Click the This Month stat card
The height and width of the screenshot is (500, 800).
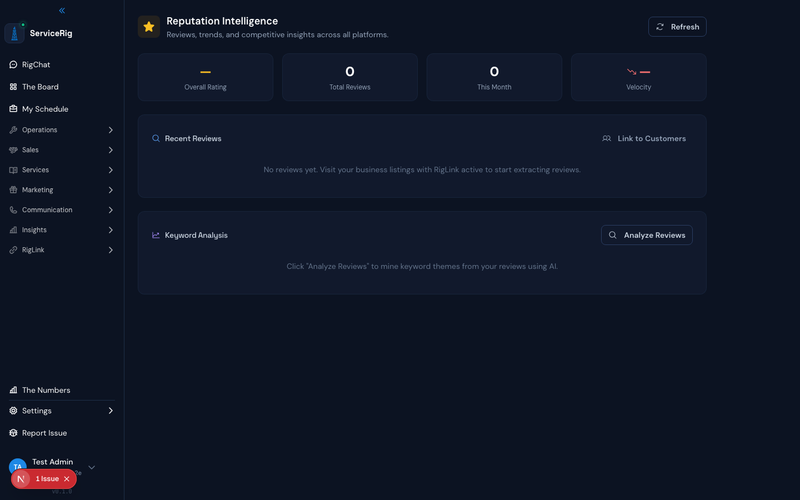(494, 77)
